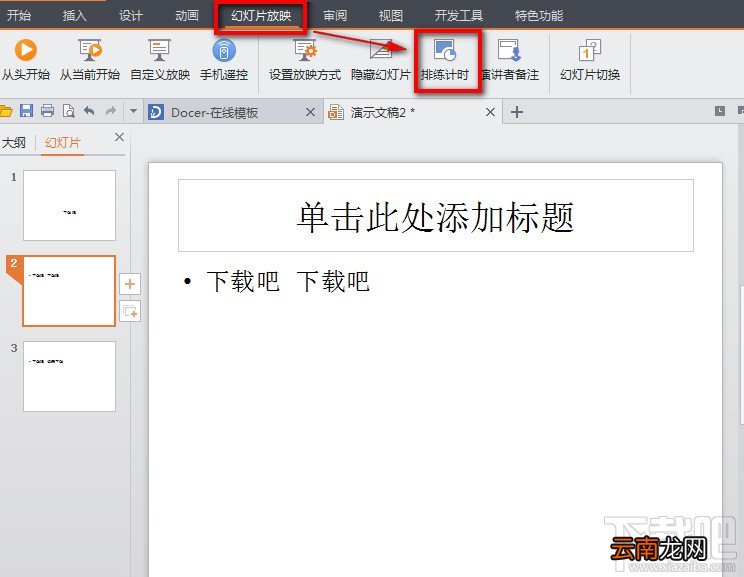
Task: Expand quick access toolbar dropdown
Action: (133, 112)
